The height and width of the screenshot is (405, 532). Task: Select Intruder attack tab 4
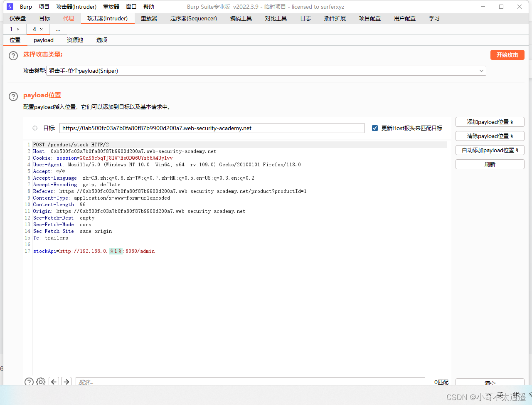(x=34, y=29)
